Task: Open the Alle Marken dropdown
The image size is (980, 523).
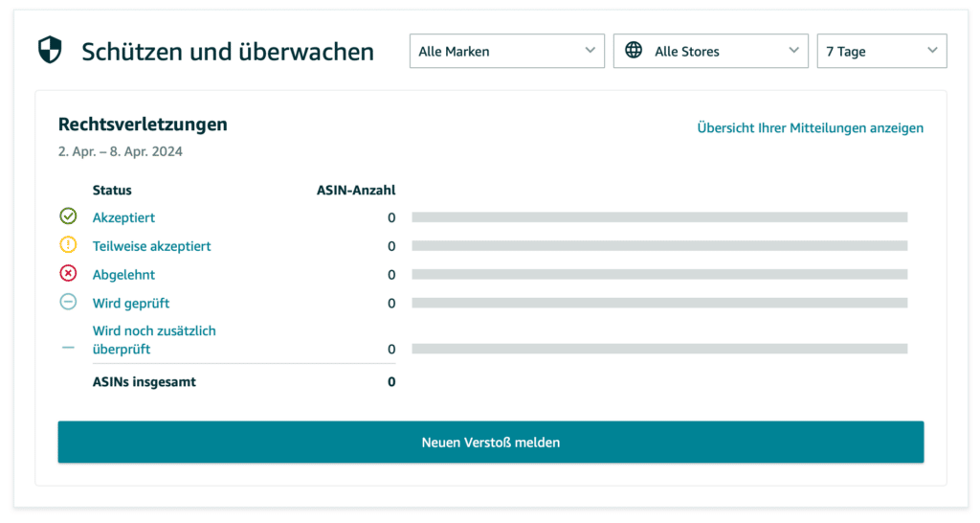Action: (507, 52)
